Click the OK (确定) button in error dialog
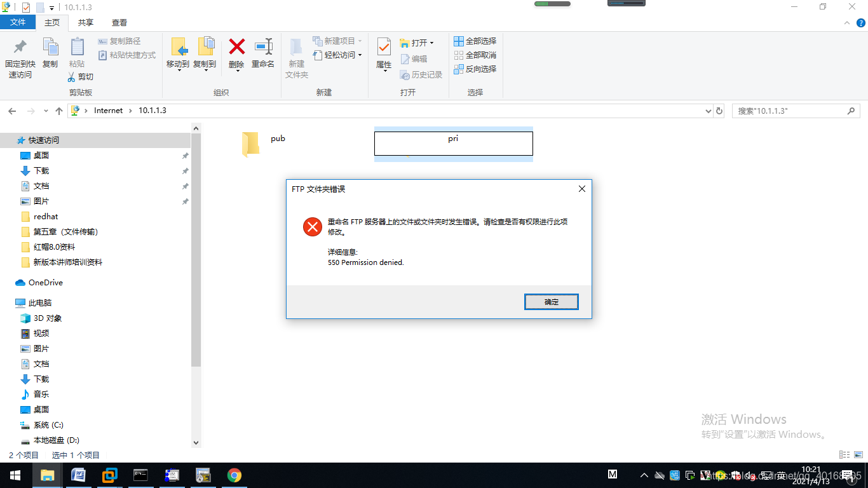Image resolution: width=868 pixels, height=488 pixels. point(552,302)
